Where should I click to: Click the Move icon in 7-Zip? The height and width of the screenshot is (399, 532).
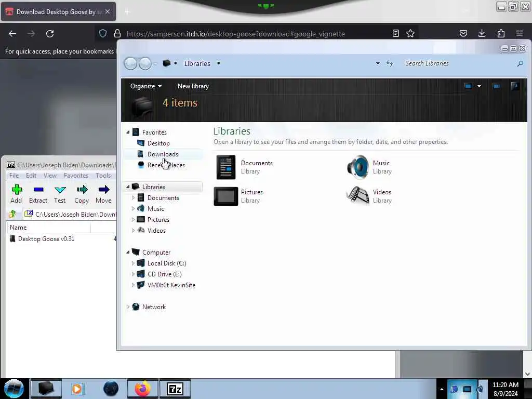pos(103,189)
